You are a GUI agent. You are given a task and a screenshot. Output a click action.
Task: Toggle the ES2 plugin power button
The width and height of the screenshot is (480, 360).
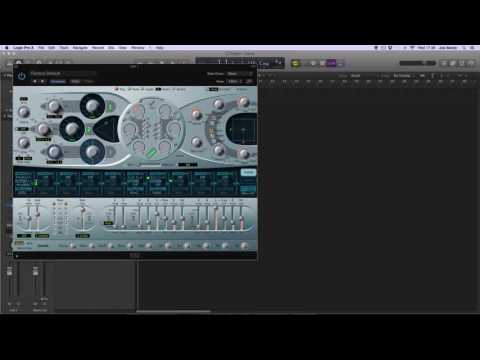(x=22, y=76)
